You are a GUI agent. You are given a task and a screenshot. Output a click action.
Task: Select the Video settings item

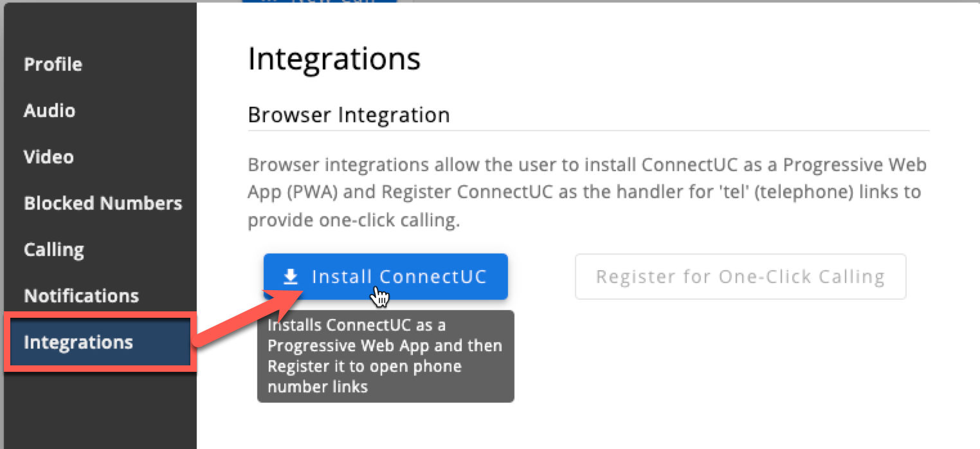pyautogui.click(x=49, y=157)
